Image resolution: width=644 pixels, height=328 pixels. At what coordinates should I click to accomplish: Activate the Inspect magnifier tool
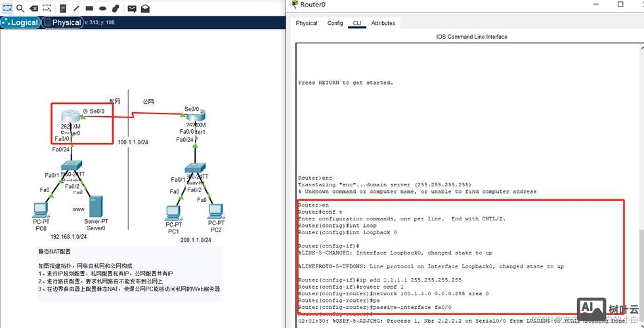coord(20,9)
